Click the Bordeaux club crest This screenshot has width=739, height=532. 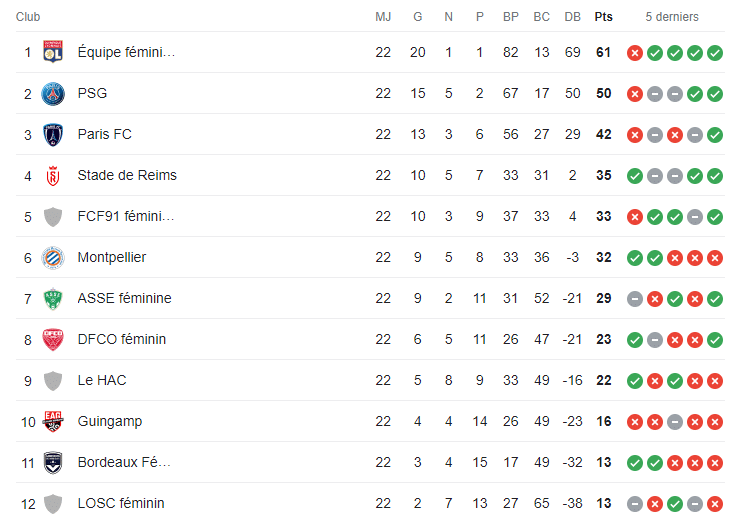point(53,463)
